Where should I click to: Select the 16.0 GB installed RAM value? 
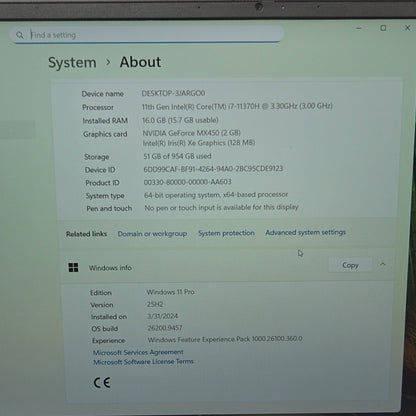pos(180,120)
